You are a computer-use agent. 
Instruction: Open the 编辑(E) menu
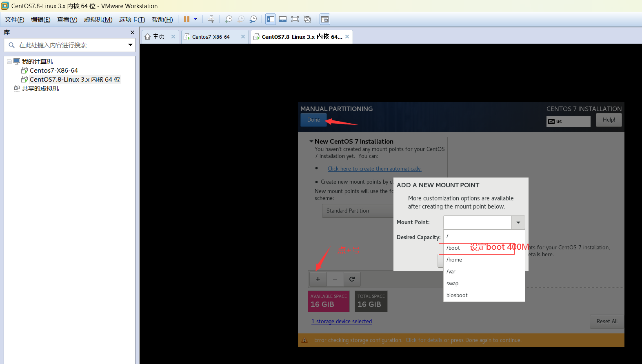(41, 20)
